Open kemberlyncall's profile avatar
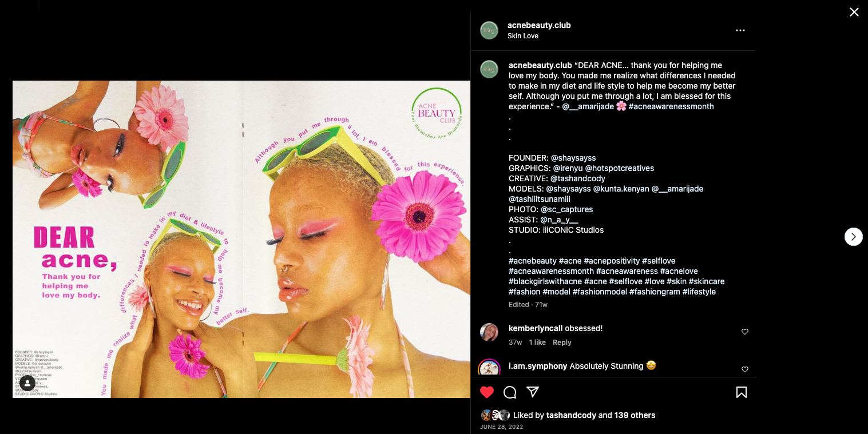The height and width of the screenshot is (434, 868). (489, 332)
